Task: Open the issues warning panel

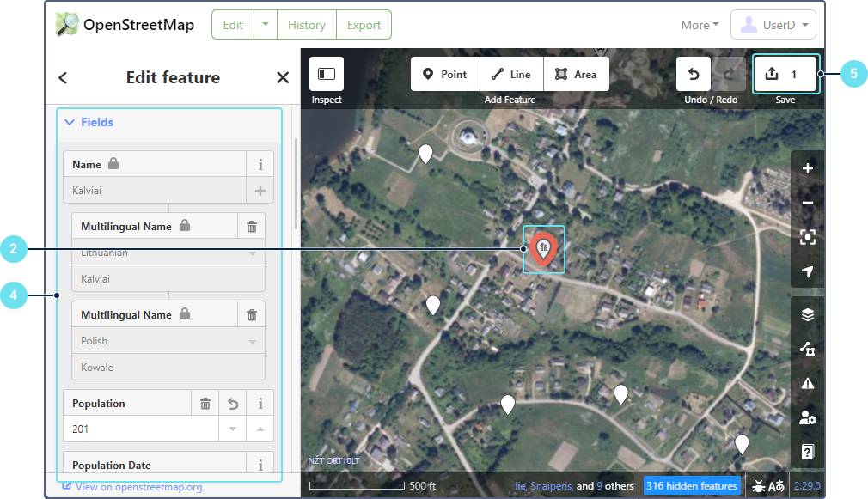Action: [807, 383]
